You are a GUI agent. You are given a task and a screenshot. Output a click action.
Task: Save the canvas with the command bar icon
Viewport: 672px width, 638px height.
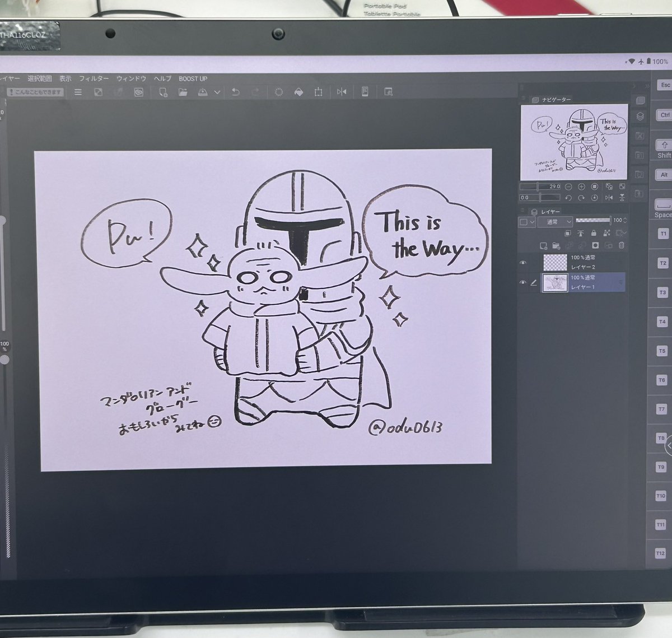click(202, 92)
